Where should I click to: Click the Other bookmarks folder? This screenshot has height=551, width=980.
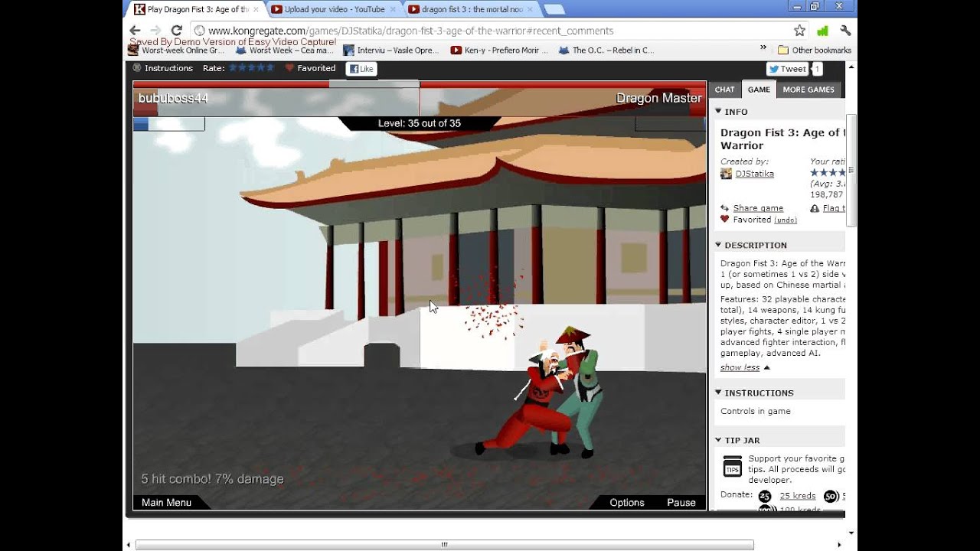click(x=814, y=51)
